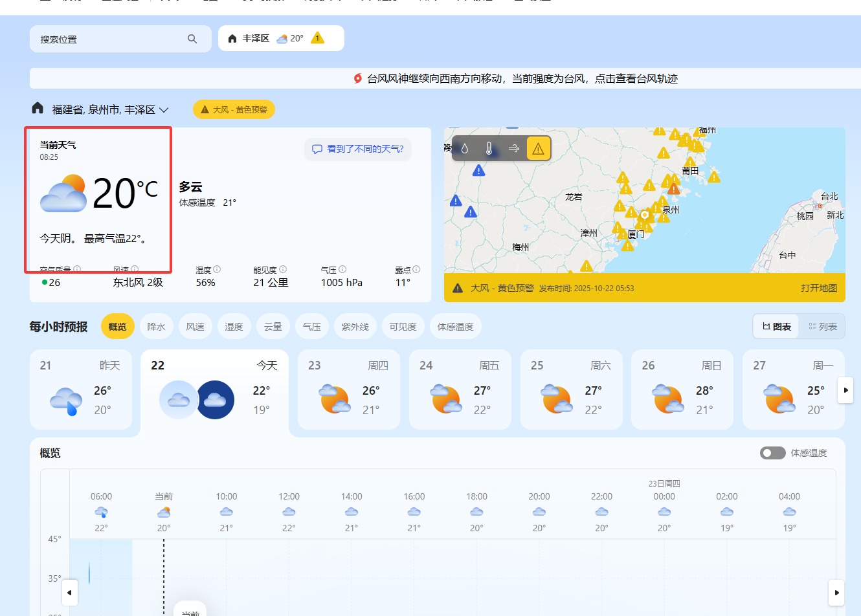This screenshot has height=616, width=861.
Task: Show next days with right arrow
Action: pyautogui.click(x=845, y=390)
